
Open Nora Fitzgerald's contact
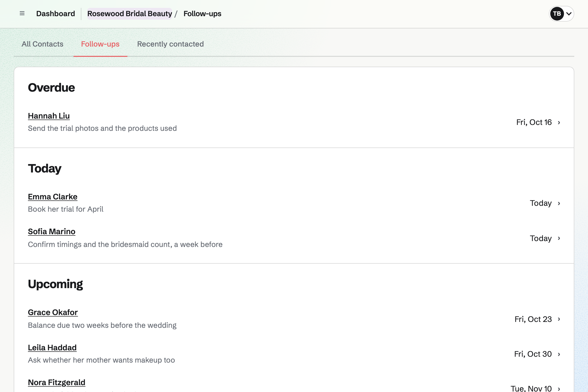(57, 382)
